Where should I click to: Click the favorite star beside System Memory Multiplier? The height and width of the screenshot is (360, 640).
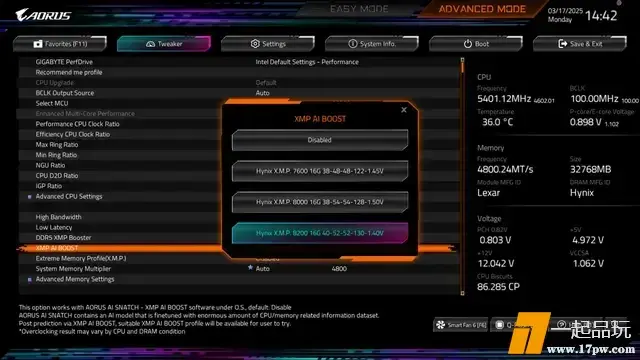(250, 268)
